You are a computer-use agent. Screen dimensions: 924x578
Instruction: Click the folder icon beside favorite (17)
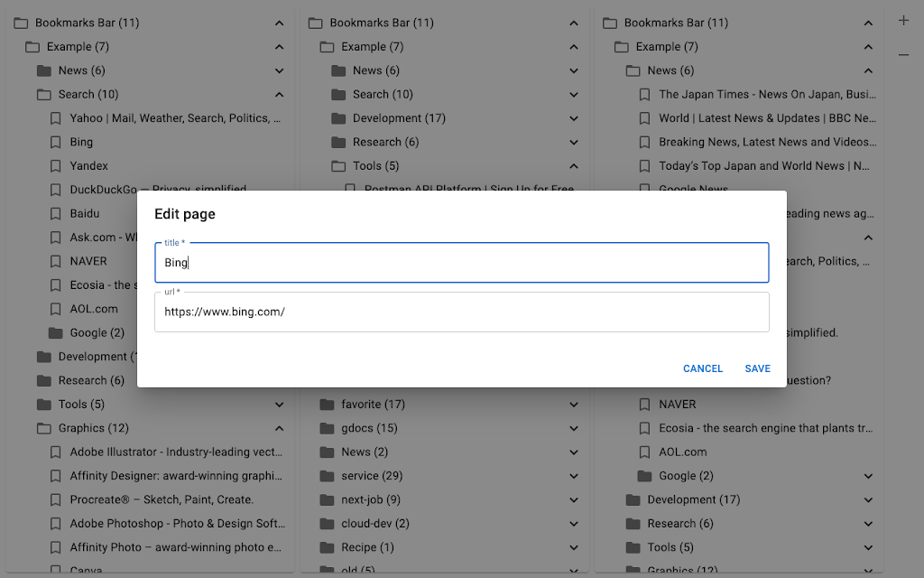coord(327,405)
